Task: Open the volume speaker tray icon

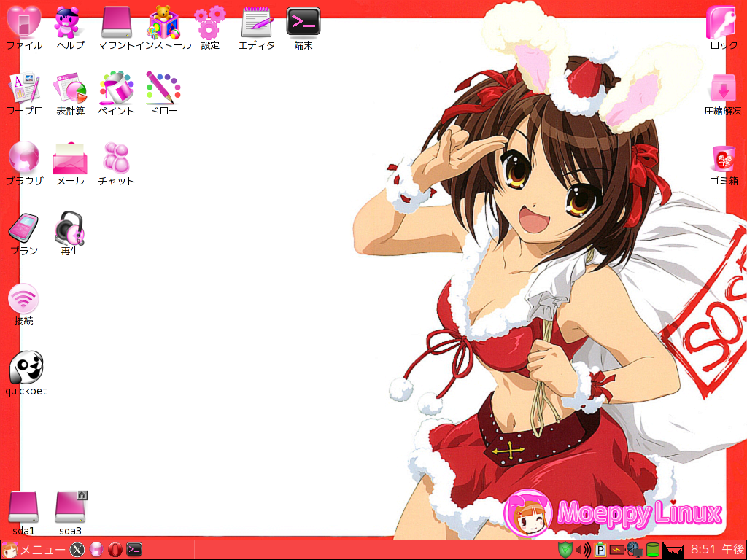Action: (x=583, y=550)
